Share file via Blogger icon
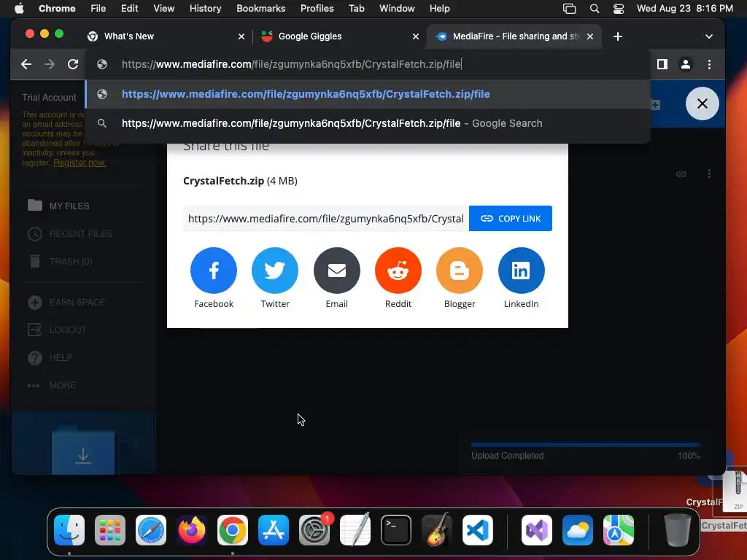 [x=460, y=270]
